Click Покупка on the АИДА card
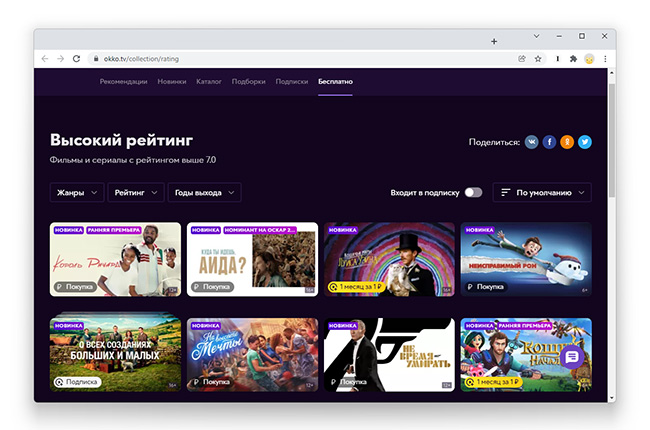Screen dimensions: 650x430 pyautogui.click(x=212, y=287)
